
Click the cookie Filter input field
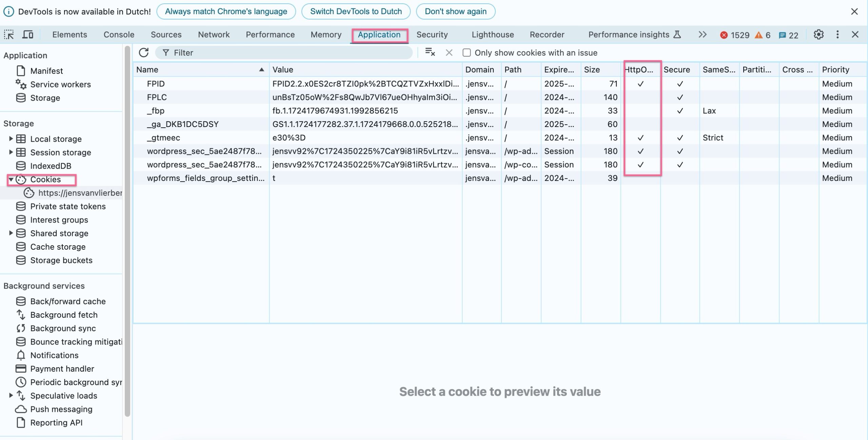284,53
